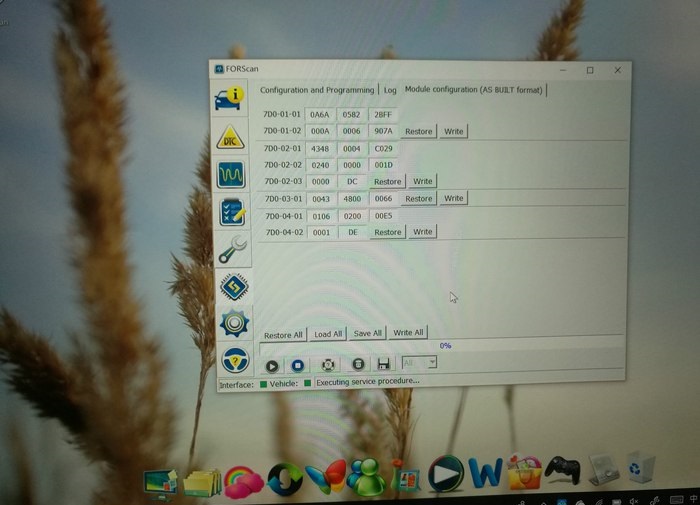Open the yellow folders icon in dock
Viewport: 700px width, 505px height.
202,483
